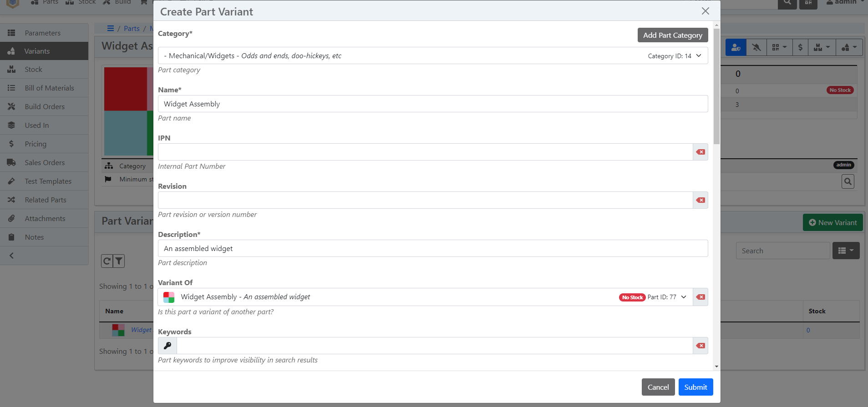
Task: Click the Add Part Category button
Action: click(x=672, y=35)
